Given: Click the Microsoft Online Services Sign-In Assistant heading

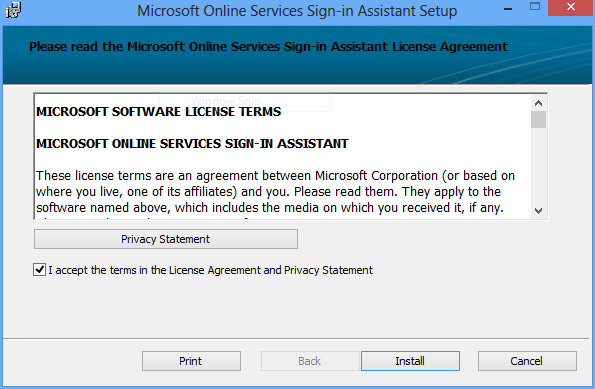Looking at the screenshot, I should pos(192,143).
